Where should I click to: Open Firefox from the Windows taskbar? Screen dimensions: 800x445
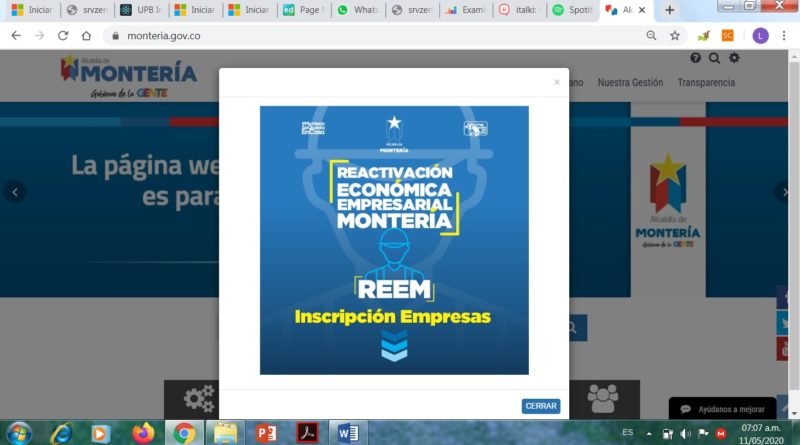[x=143, y=433]
